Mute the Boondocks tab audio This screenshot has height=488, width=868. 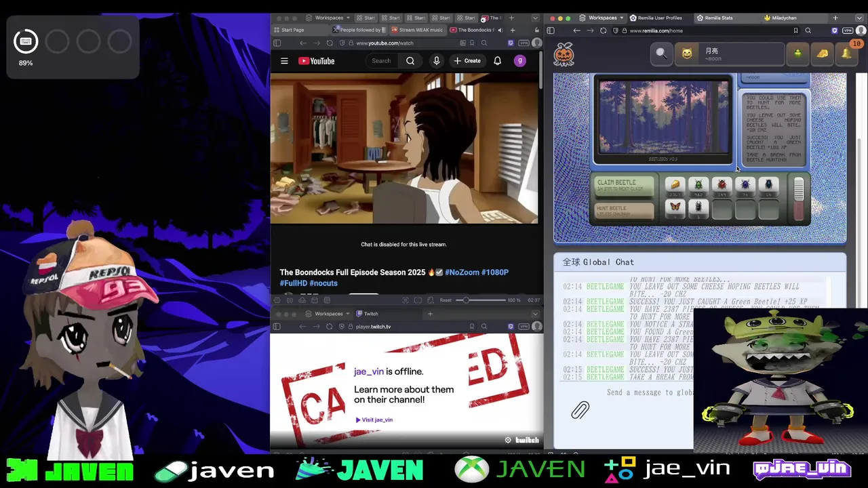point(500,30)
